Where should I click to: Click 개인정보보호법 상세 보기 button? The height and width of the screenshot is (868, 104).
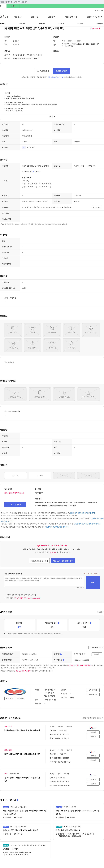39,561
